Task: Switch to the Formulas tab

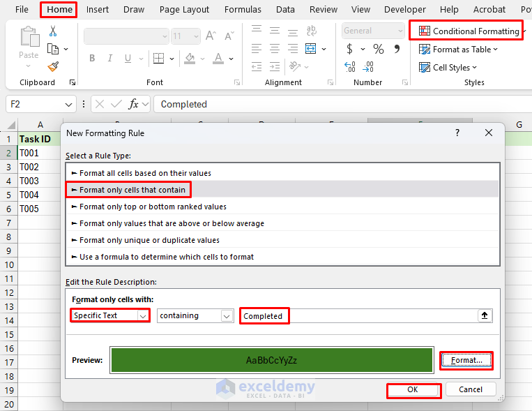Action: (243, 10)
